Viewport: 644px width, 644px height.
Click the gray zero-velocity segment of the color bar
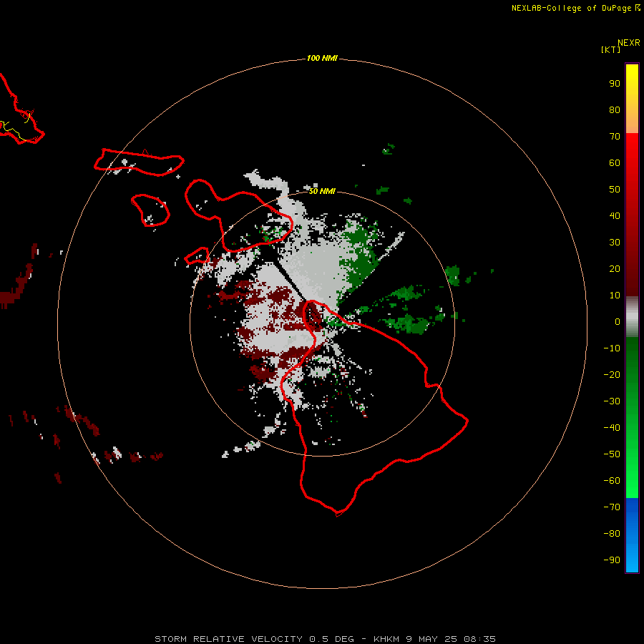632,318
